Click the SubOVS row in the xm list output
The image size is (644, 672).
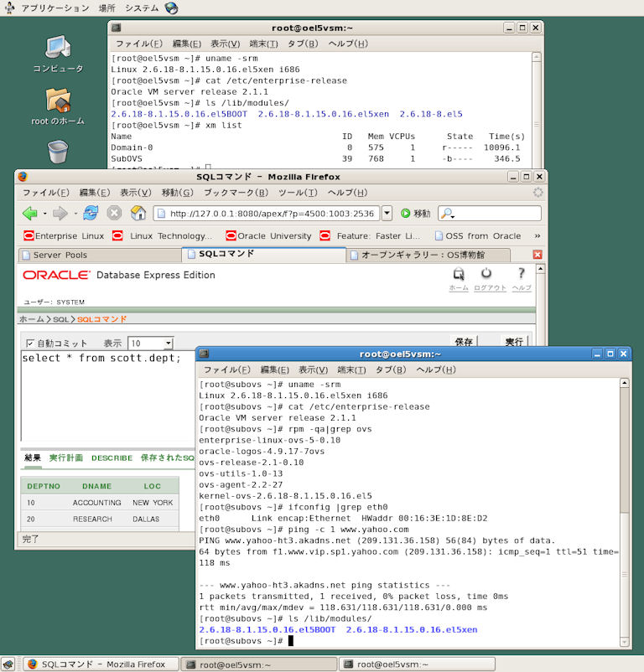pyautogui.click(x=317, y=158)
